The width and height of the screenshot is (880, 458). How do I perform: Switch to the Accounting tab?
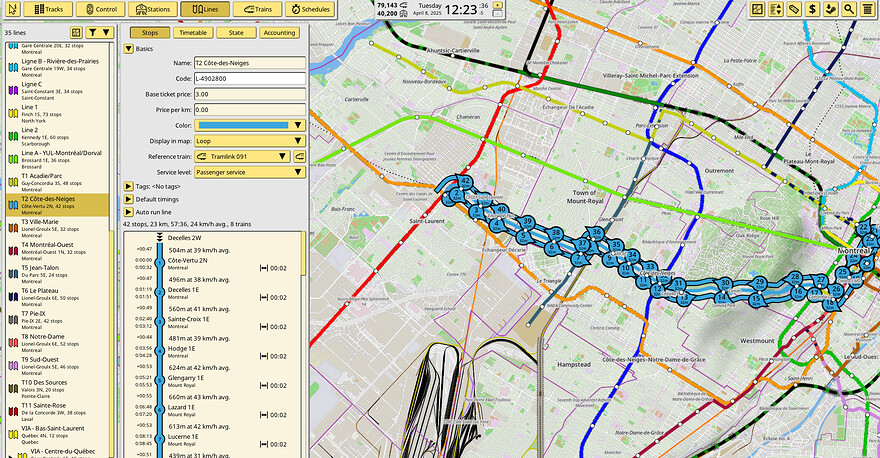(279, 33)
